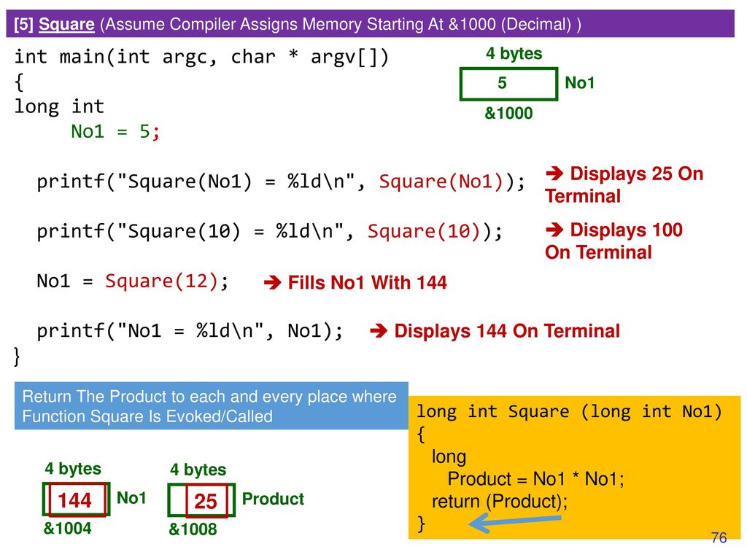Click the 'long int' declaration line
Screen dimensions: 747x560
(x=59, y=106)
